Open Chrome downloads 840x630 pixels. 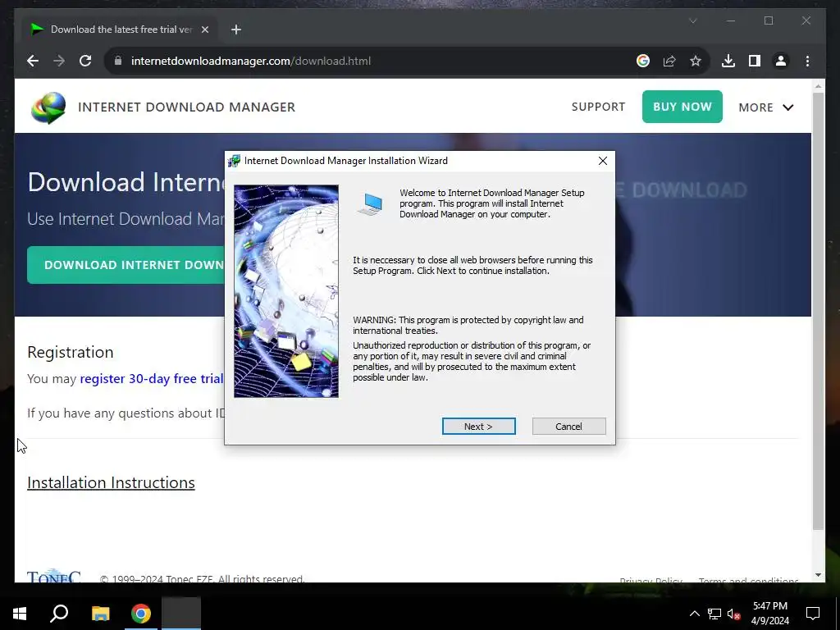[728, 61]
